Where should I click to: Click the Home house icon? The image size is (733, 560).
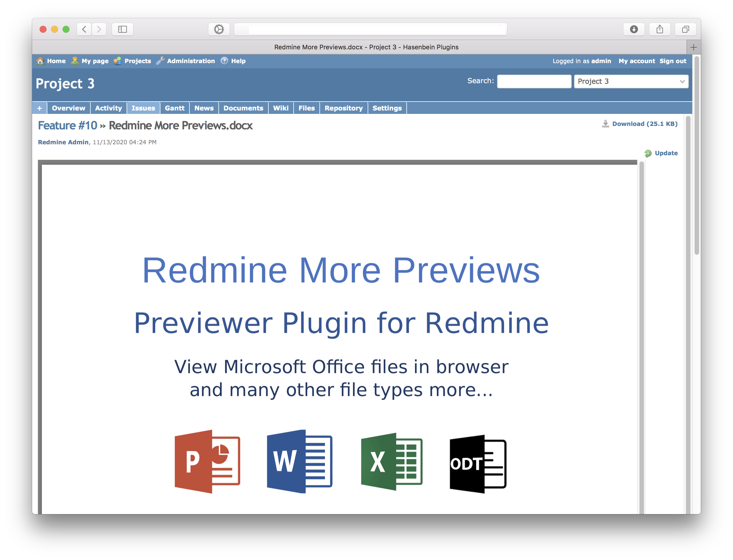tap(40, 61)
